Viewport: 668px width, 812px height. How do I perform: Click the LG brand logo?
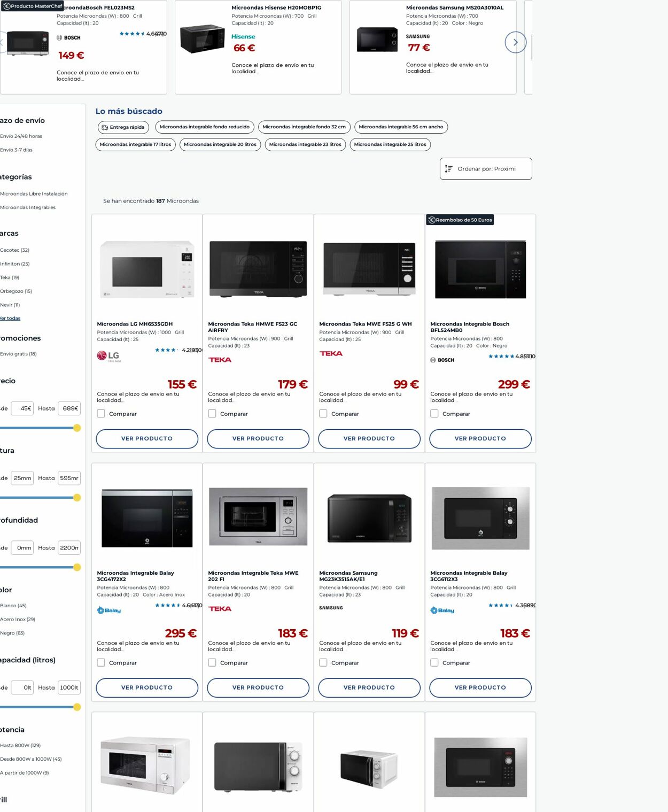coord(108,356)
